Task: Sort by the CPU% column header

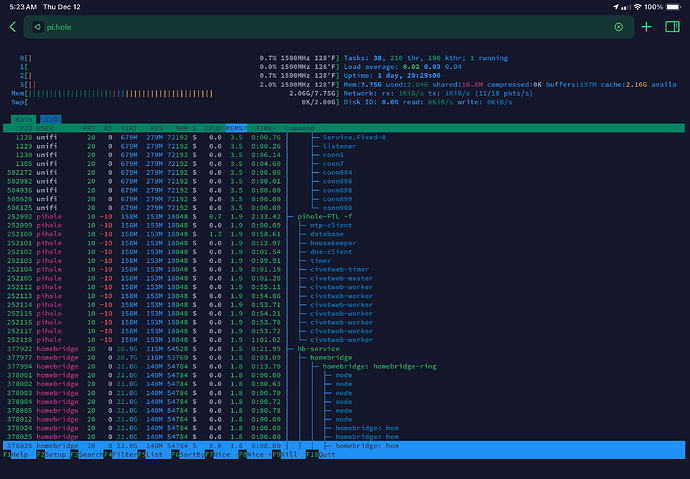Action: tap(214, 128)
